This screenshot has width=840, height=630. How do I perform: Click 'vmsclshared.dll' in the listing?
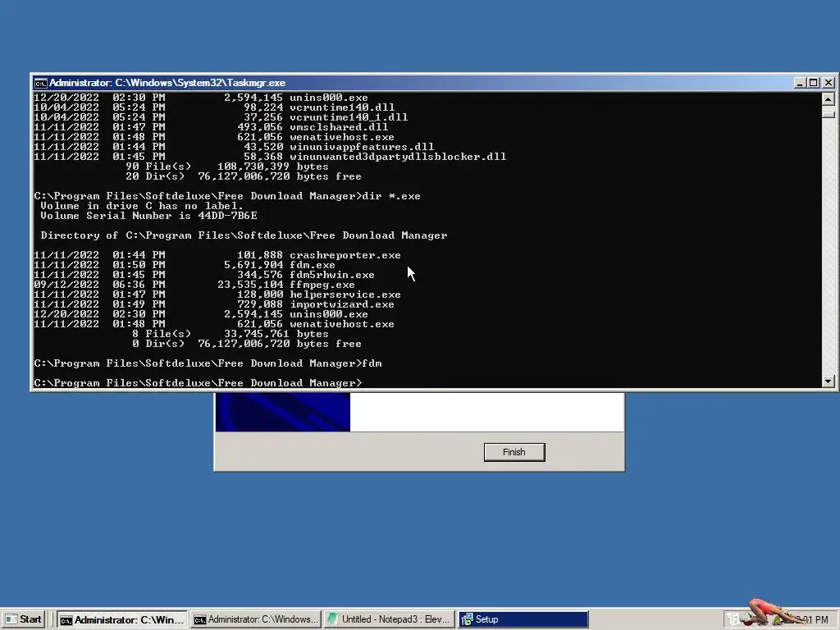pyautogui.click(x=339, y=127)
